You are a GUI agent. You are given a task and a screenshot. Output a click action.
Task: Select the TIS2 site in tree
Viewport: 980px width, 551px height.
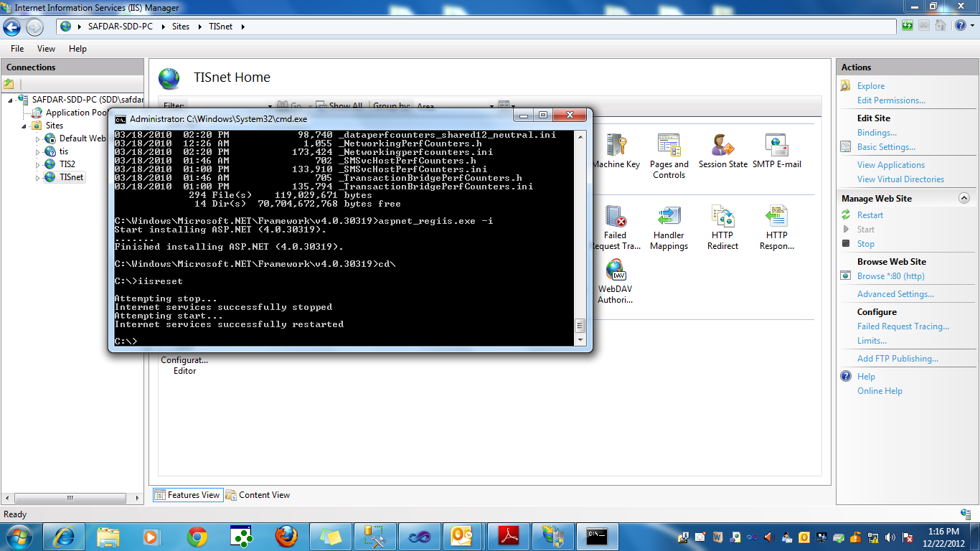tap(67, 164)
